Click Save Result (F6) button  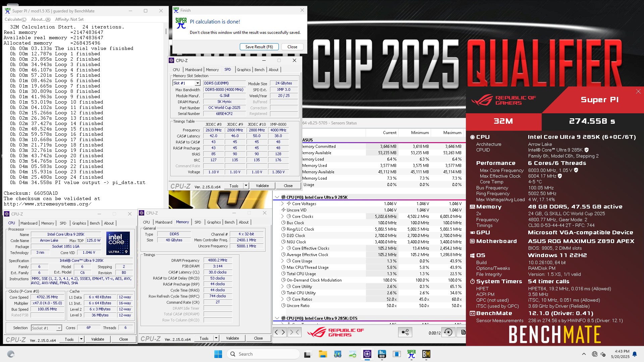259,47
